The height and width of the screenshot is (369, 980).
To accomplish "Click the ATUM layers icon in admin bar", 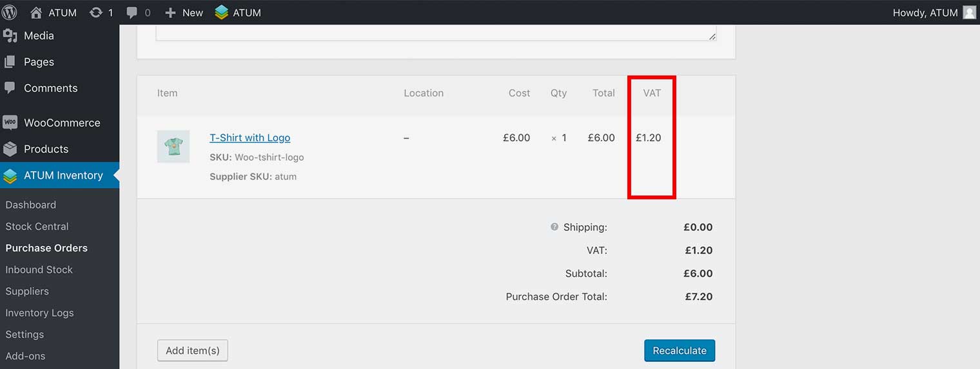I will point(222,12).
